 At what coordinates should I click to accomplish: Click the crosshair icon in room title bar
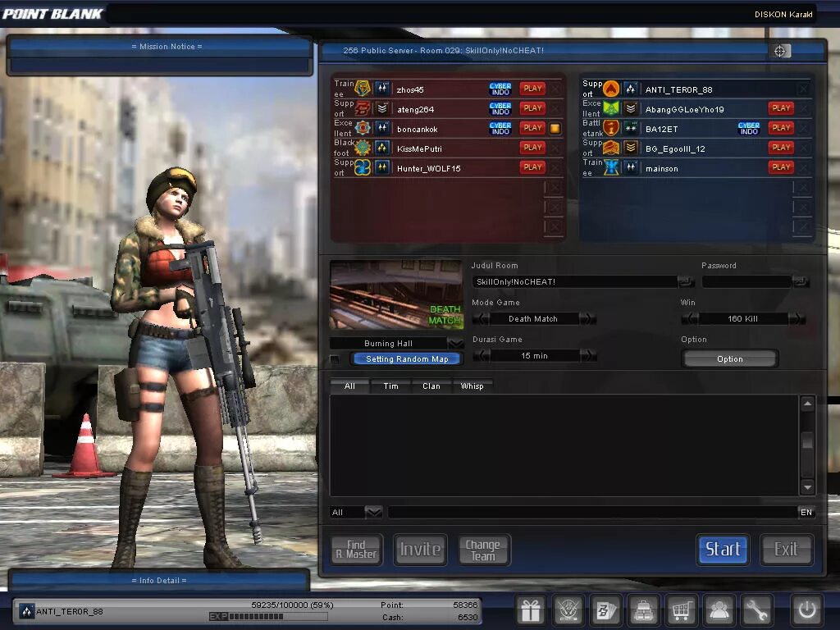[x=779, y=51]
